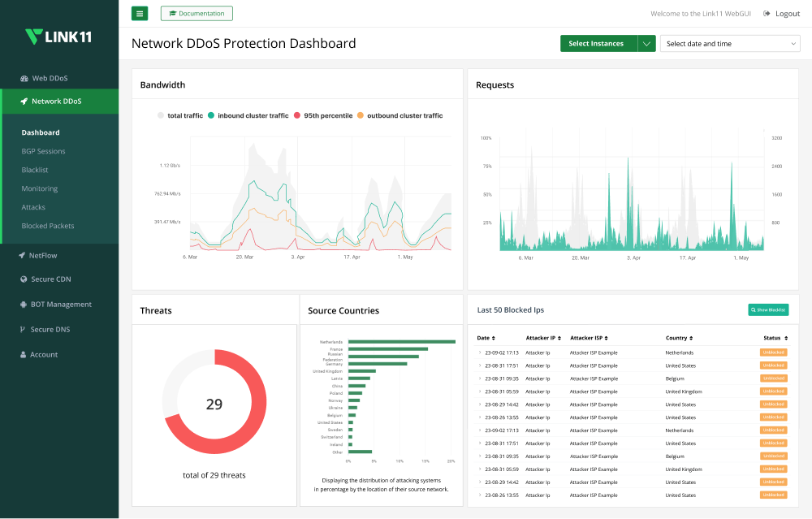Click the Show Blacklist button
This screenshot has height=519, width=812.
point(768,309)
